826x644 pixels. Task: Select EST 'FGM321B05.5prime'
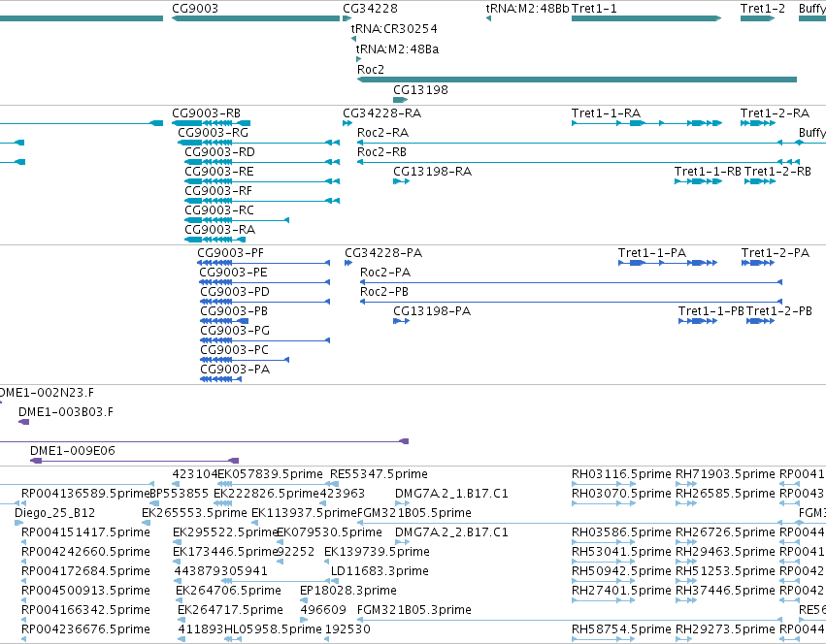[414, 513]
